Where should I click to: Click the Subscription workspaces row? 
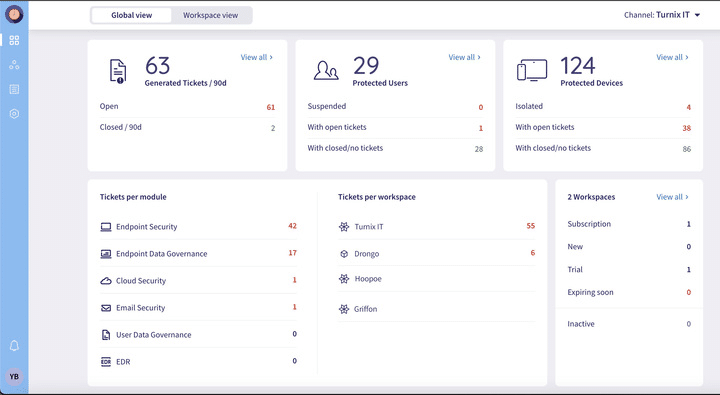629,224
